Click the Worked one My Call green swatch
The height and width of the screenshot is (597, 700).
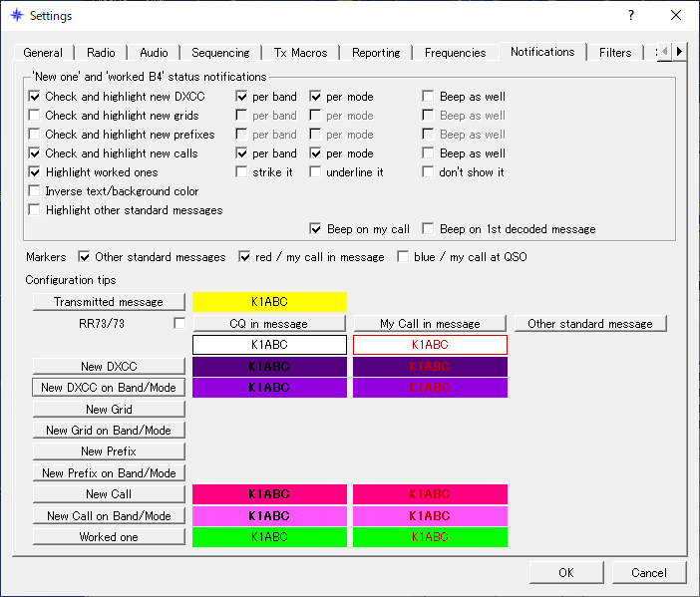pyautogui.click(x=430, y=537)
